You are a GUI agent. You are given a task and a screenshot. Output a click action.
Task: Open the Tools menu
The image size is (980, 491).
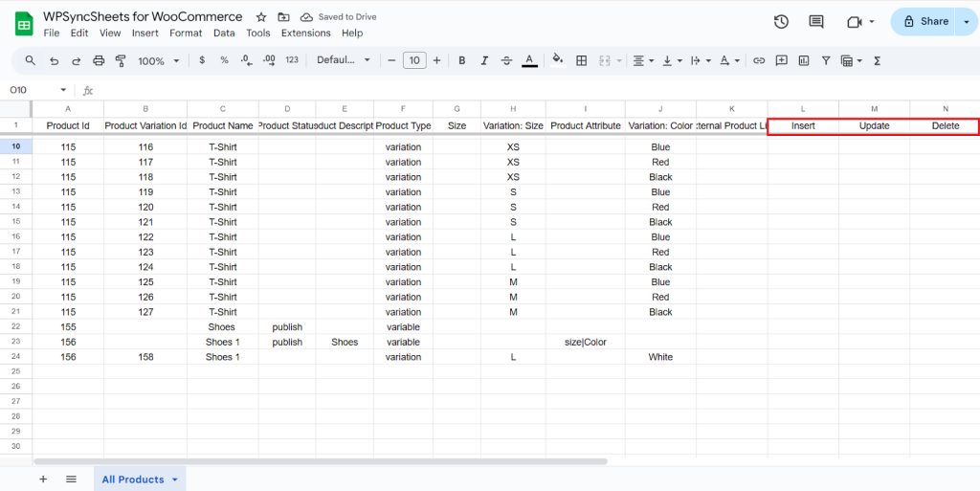[258, 33]
